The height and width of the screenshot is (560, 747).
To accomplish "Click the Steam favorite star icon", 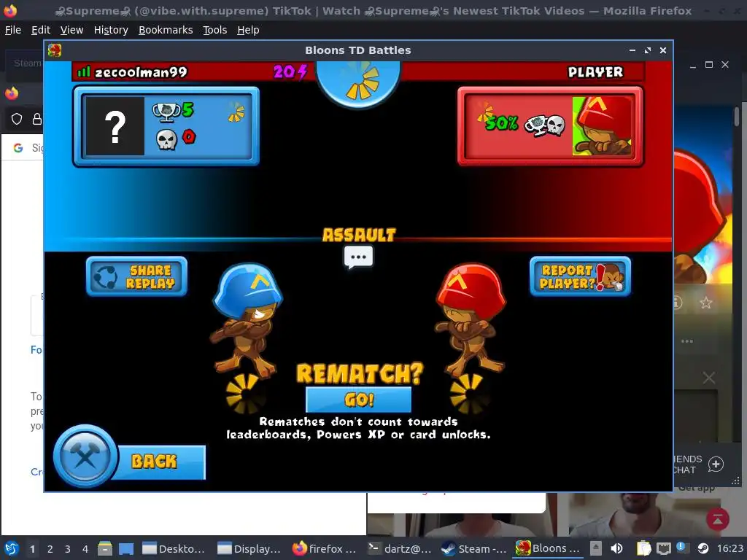I will [706, 303].
